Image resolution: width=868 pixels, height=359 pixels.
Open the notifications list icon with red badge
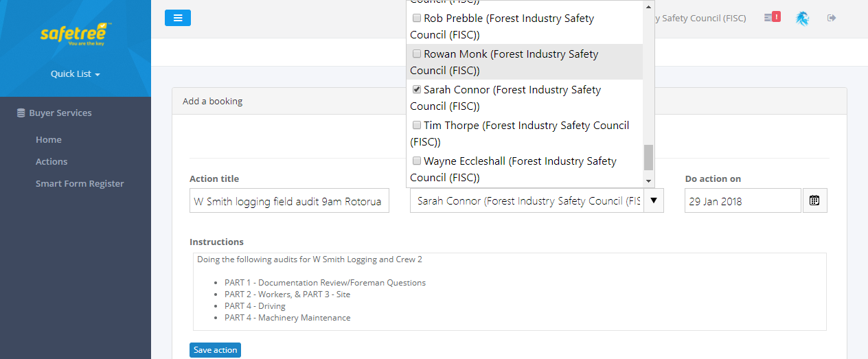(x=772, y=17)
